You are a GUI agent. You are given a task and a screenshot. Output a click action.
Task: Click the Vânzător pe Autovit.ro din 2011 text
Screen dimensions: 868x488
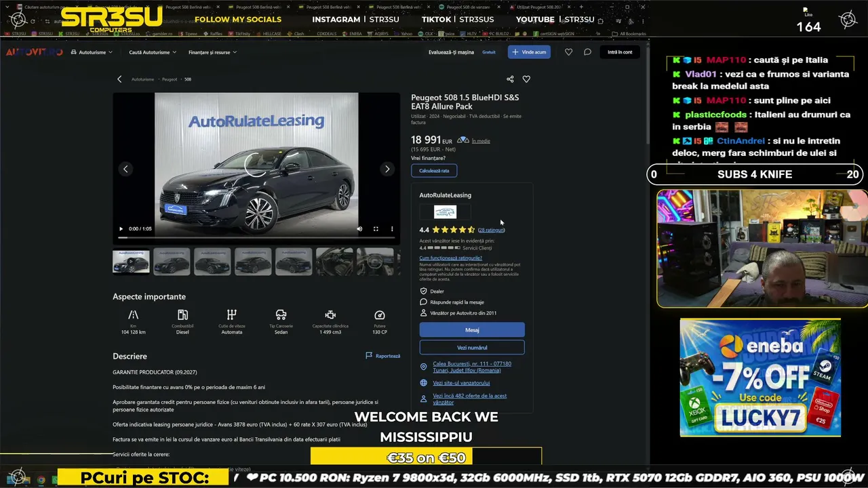coord(463,313)
